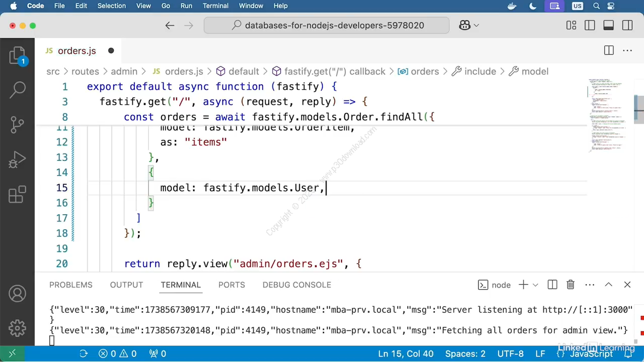644x362 pixels.
Task: Customize the editor layout
Action: point(571,26)
